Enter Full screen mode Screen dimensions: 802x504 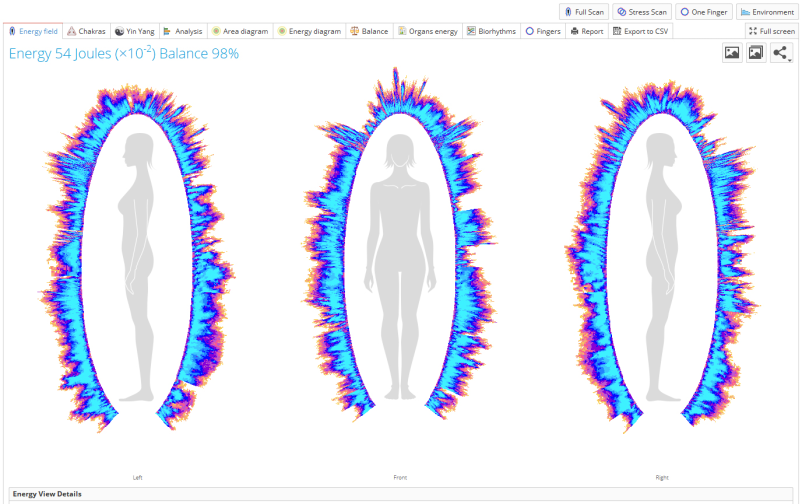[772, 31]
